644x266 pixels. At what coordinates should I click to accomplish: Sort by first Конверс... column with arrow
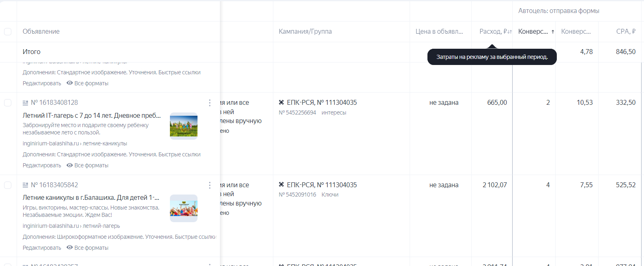click(536, 31)
